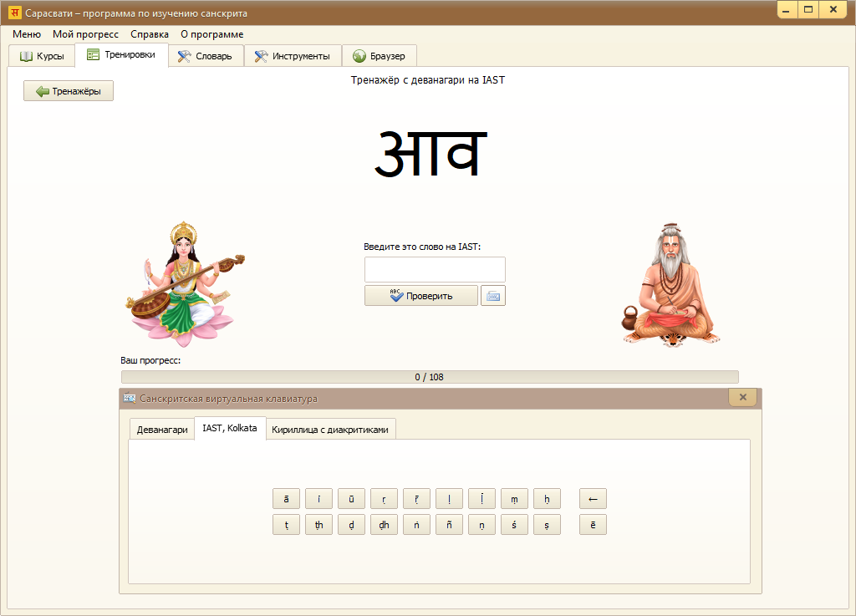Go back using the Тренажёры button
This screenshot has width=856, height=616.
tap(69, 91)
